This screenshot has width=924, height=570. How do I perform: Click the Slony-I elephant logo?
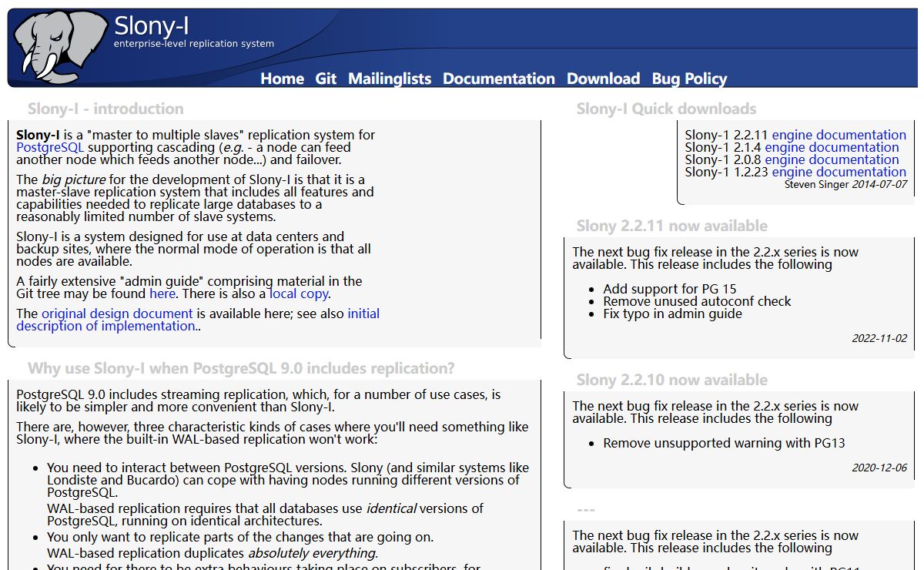(60, 46)
